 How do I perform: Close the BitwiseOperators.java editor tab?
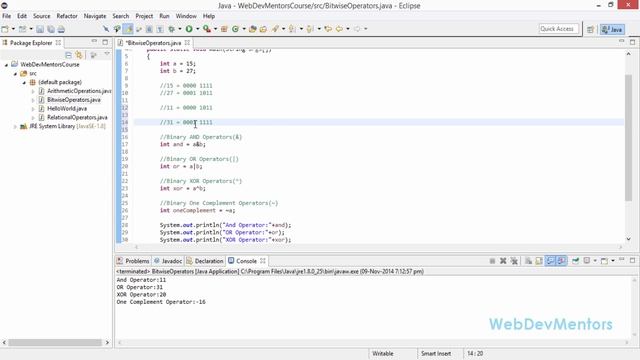(x=187, y=42)
